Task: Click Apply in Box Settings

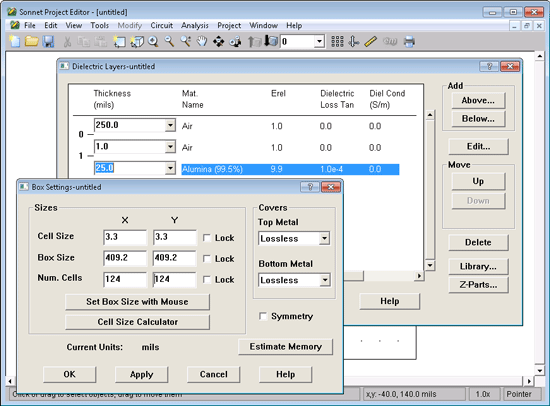Action: coord(142,374)
